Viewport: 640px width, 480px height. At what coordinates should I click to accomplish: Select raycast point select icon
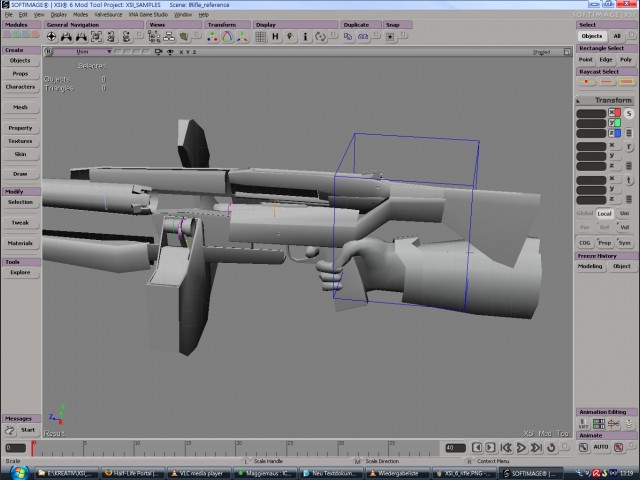(586, 82)
